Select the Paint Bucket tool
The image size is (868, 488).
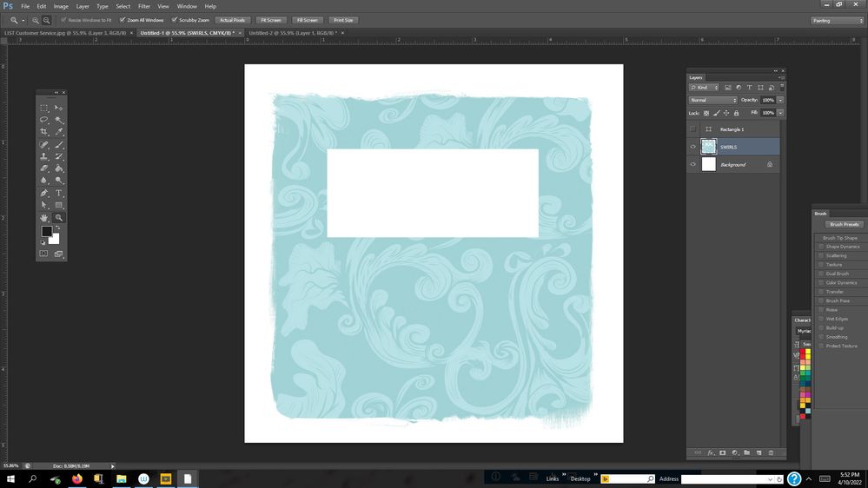(x=59, y=168)
